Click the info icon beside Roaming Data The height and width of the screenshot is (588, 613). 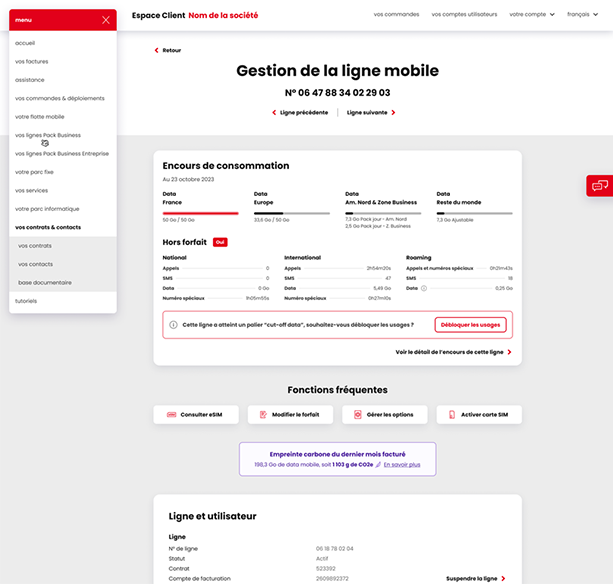pyautogui.click(x=424, y=288)
